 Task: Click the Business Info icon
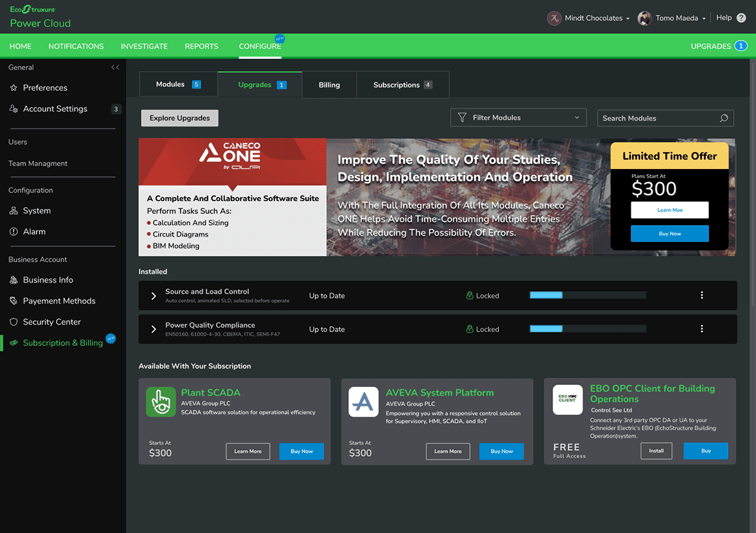point(14,280)
